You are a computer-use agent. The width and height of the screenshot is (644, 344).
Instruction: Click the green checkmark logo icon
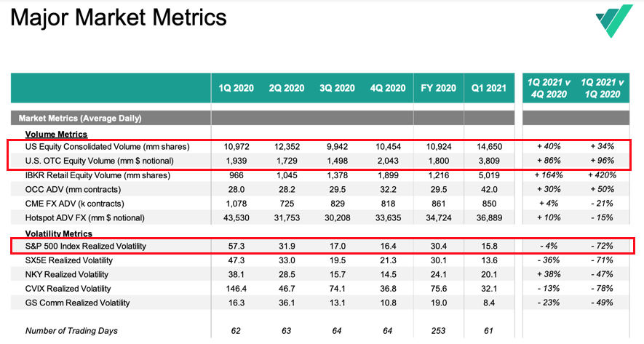[x=614, y=20]
